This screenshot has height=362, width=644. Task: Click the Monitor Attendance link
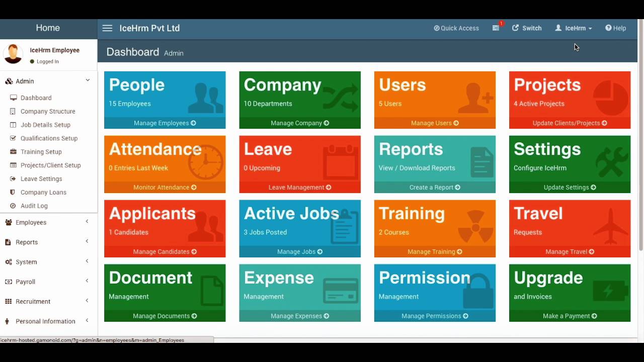click(x=165, y=188)
